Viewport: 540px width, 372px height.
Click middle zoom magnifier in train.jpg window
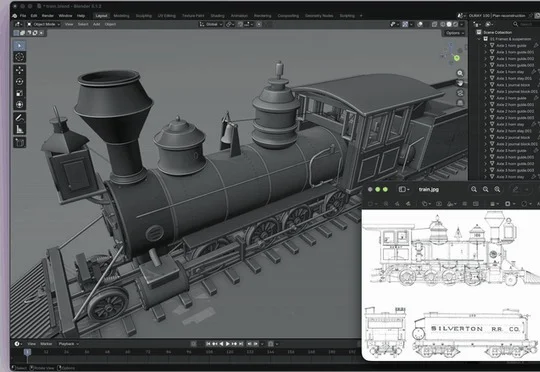click(486, 189)
